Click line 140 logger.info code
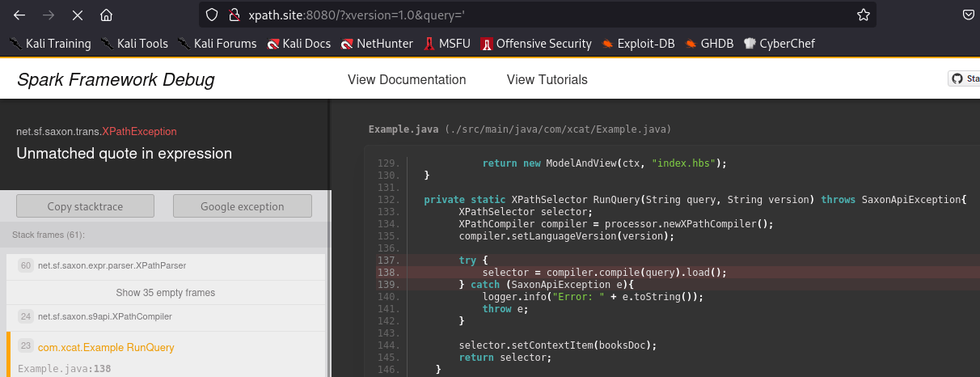 (593, 297)
